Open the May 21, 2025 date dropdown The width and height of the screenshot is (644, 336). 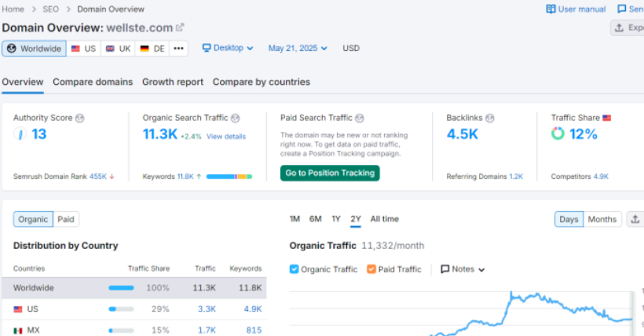[298, 49]
